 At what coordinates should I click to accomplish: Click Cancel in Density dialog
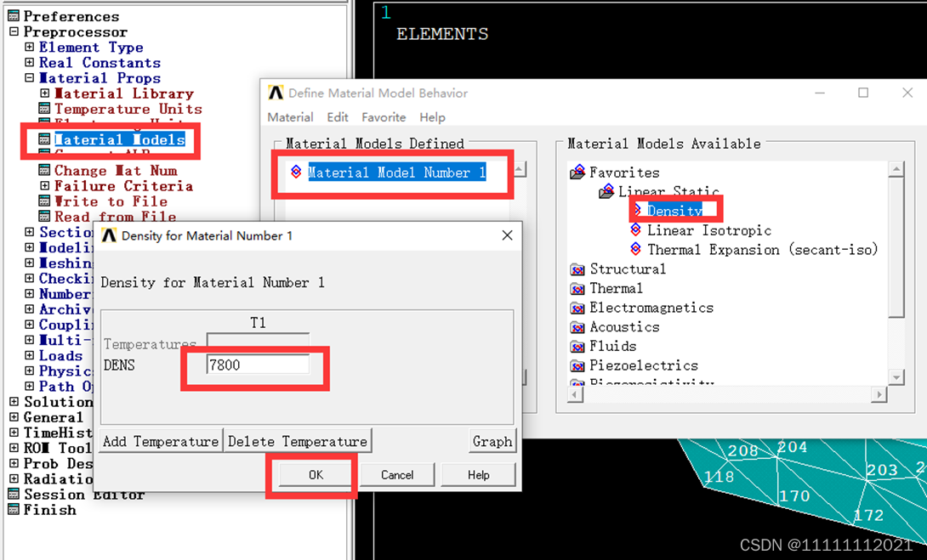coord(396,474)
